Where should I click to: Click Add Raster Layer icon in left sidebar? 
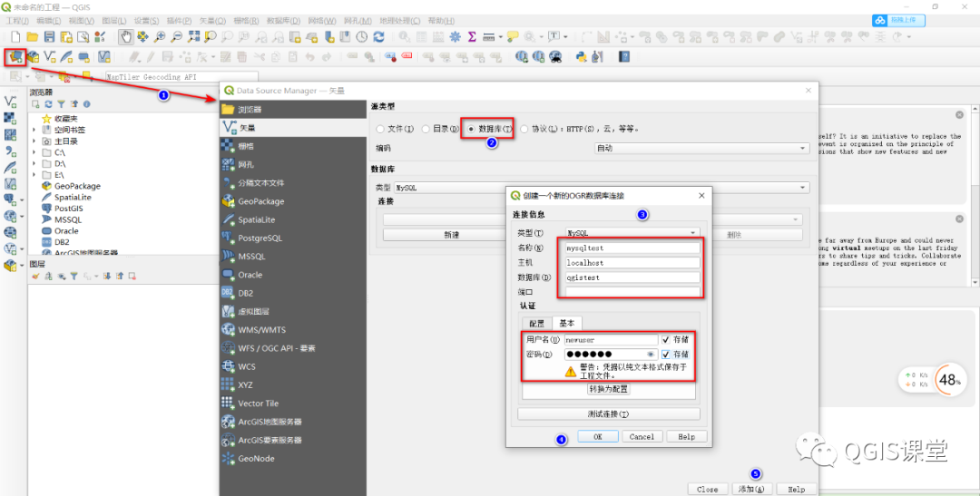[x=11, y=118]
